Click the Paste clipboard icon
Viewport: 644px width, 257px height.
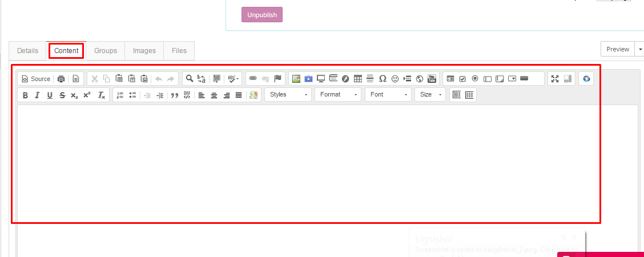[119, 79]
